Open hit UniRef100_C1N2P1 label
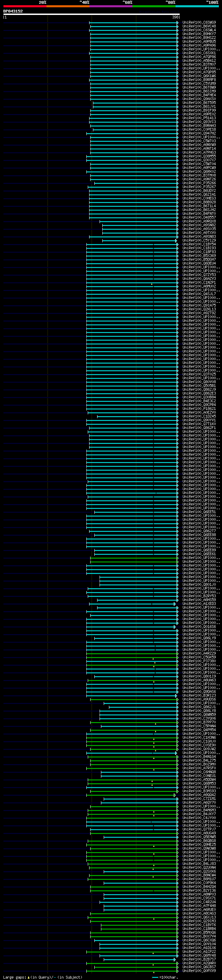The height and width of the screenshot is (980, 222). click(199, 282)
